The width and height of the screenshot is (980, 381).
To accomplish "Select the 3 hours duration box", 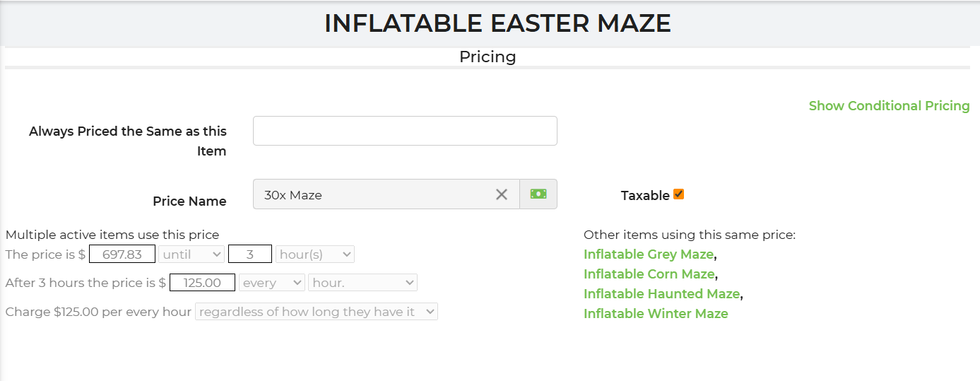I will 250,254.
